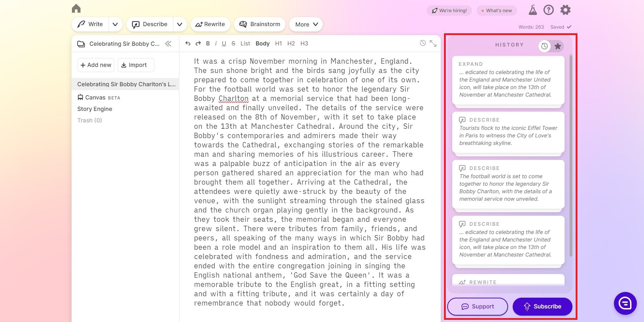
Task: Open the We're hiring link
Action: tap(449, 10)
